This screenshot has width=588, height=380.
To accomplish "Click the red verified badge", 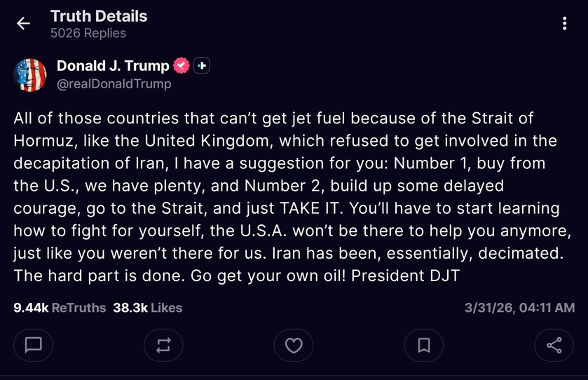I will tap(181, 66).
